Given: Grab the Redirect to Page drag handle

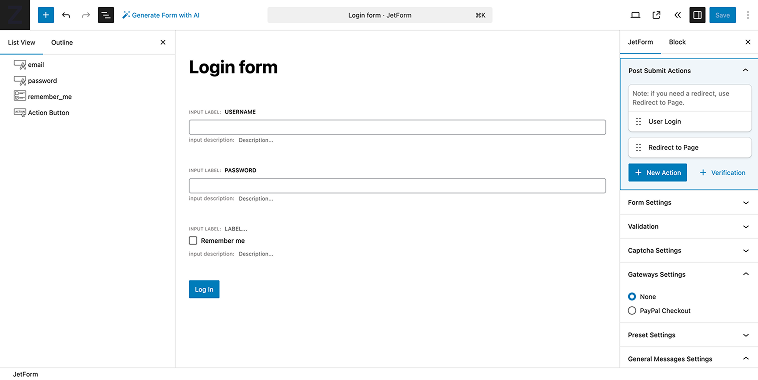Looking at the screenshot, I should (x=638, y=147).
